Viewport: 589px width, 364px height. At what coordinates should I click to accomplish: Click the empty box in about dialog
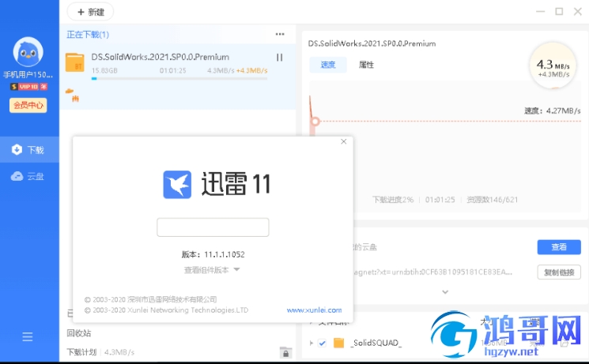[213, 227]
